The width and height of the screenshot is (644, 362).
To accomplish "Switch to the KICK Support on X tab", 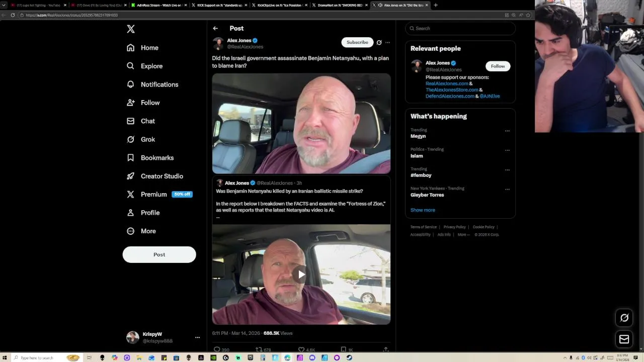I will click(219, 5).
